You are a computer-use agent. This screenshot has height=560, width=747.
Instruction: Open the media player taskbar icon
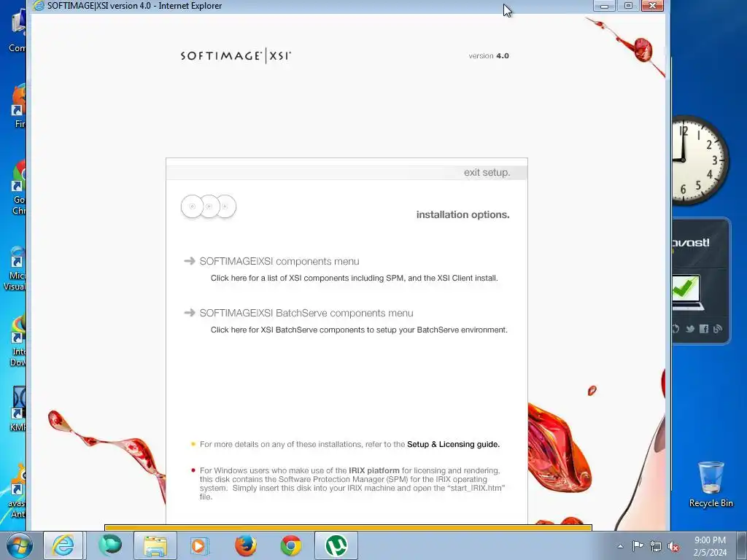[x=199, y=545]
